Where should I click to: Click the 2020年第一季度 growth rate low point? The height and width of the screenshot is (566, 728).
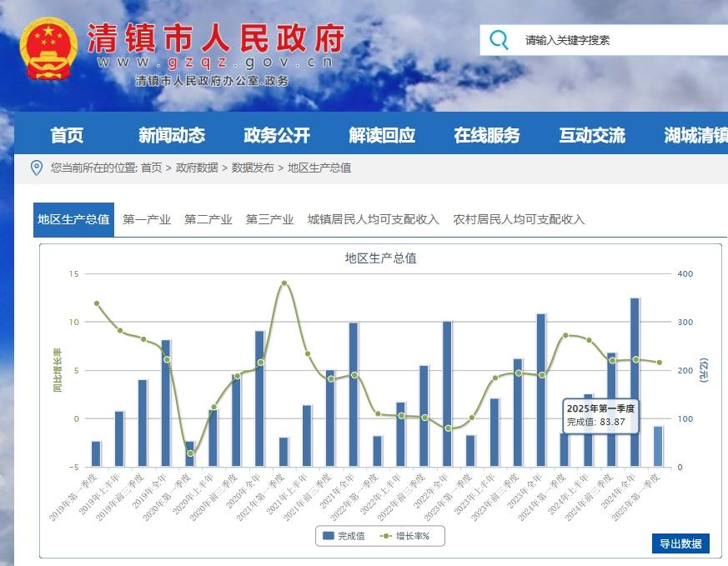point(190,453)
